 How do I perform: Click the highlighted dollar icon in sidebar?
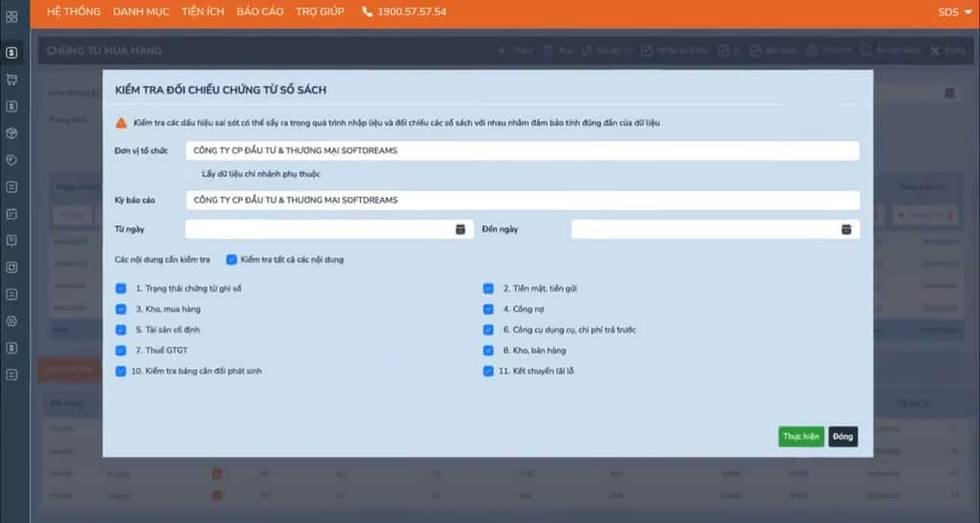[11, 53]
